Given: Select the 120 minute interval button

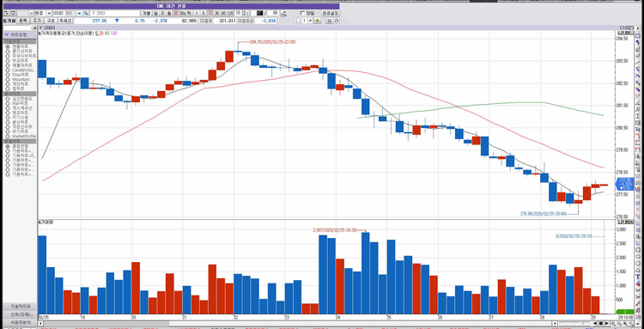Looking at the screenshot, I should pyautogui.click(x=231, y=13).
